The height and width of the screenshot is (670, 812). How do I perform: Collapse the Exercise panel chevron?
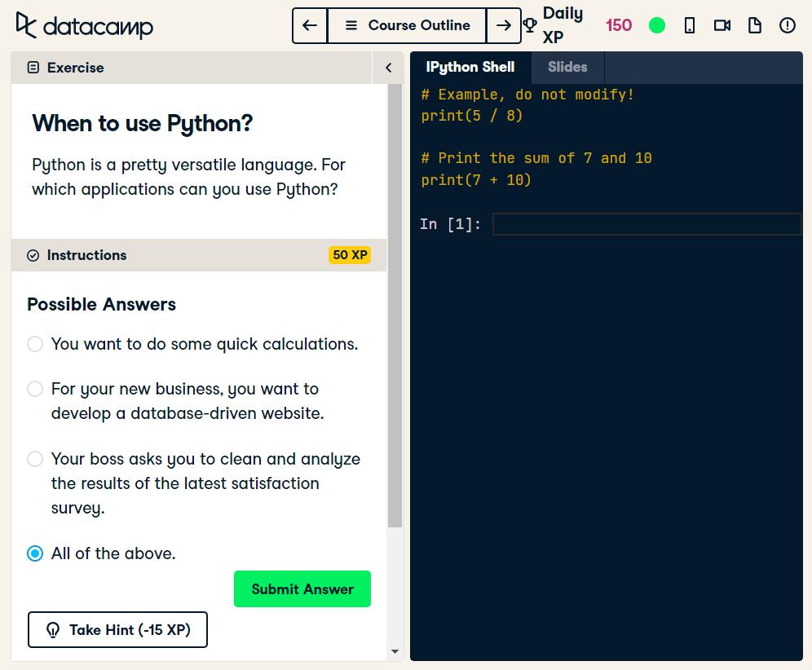click(x=388, y=68)
